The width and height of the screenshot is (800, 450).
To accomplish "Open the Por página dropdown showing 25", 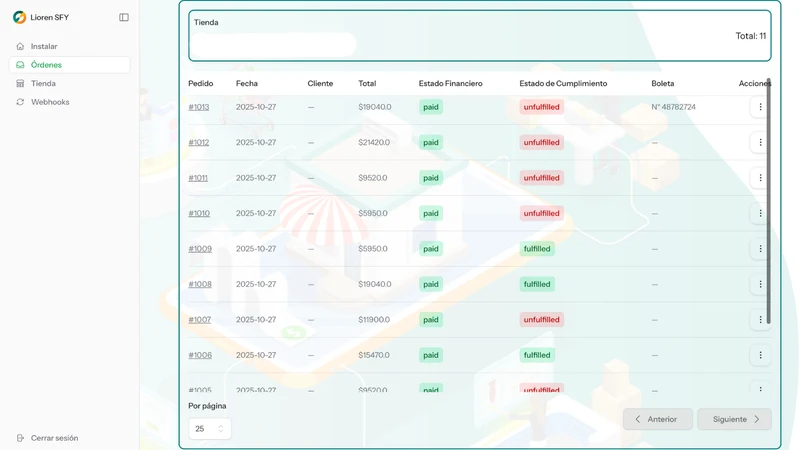I will (x=210, y=429).
